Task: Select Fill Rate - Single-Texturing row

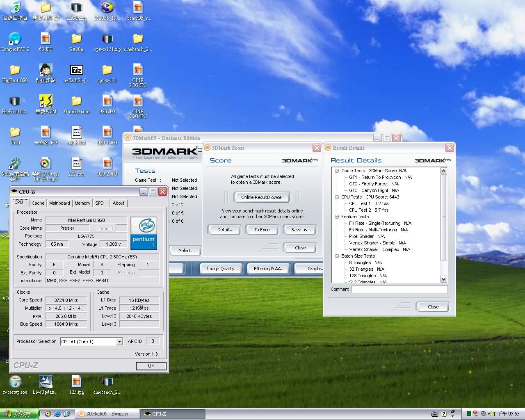Action: 380,223
